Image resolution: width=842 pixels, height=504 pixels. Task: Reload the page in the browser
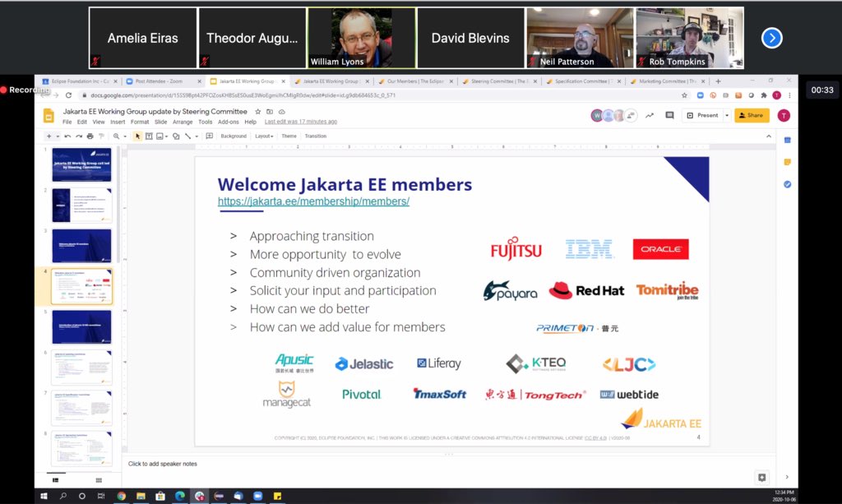[x=68, y=95]
